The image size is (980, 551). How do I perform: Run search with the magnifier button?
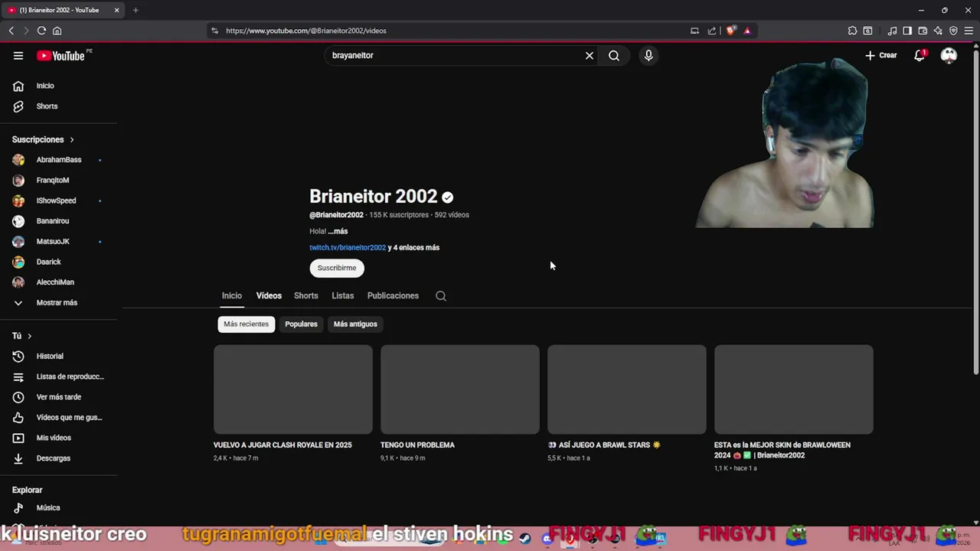pos(614,55)
